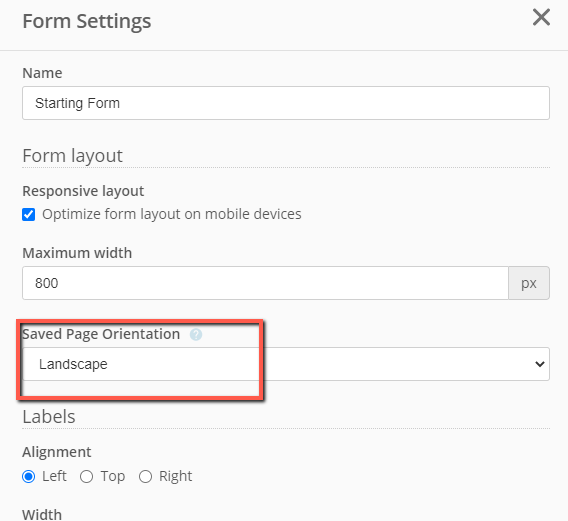Click the Name field containing Starting Form
568x521 pixels.
286,103
